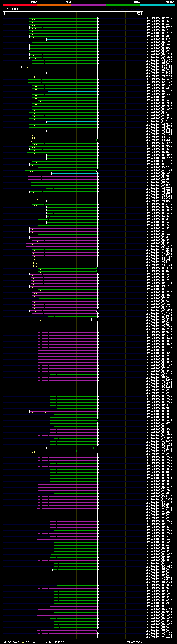Click label UniRef100_P42211

[159, 286]
